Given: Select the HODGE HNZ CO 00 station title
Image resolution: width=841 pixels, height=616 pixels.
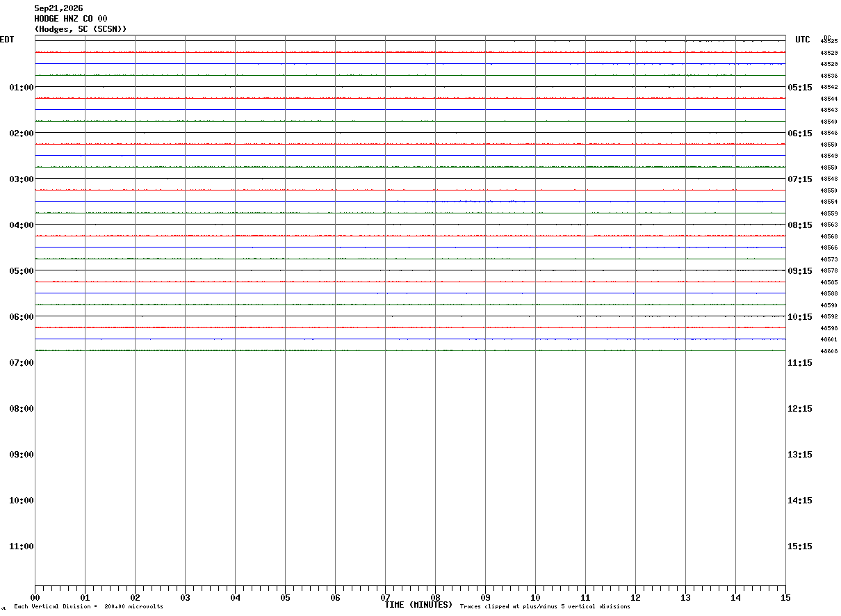Looking at the screenshot, I should pyautogui.click(x=71, y=19).
